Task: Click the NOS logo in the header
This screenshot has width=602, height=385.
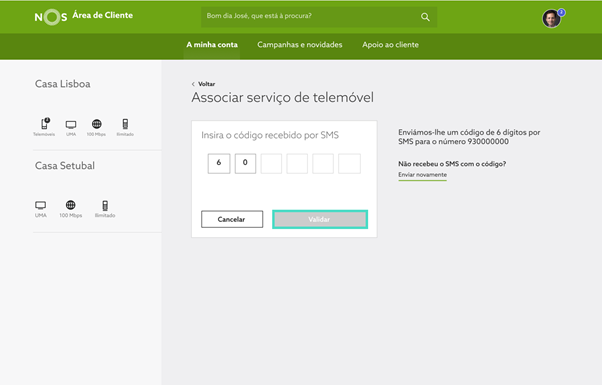Action: tap(51, 17)
